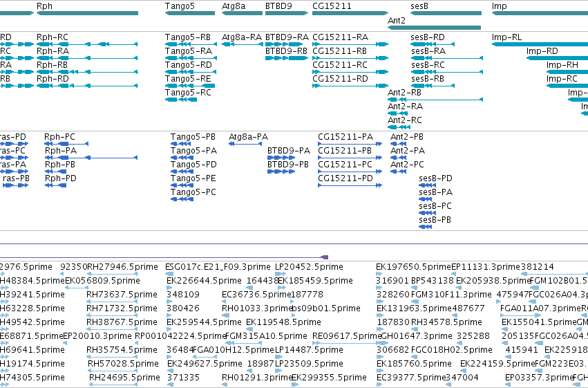Screen dimensions: 588x388
Task: Select the Imp gene label
Action: click(x=499, y=6)
